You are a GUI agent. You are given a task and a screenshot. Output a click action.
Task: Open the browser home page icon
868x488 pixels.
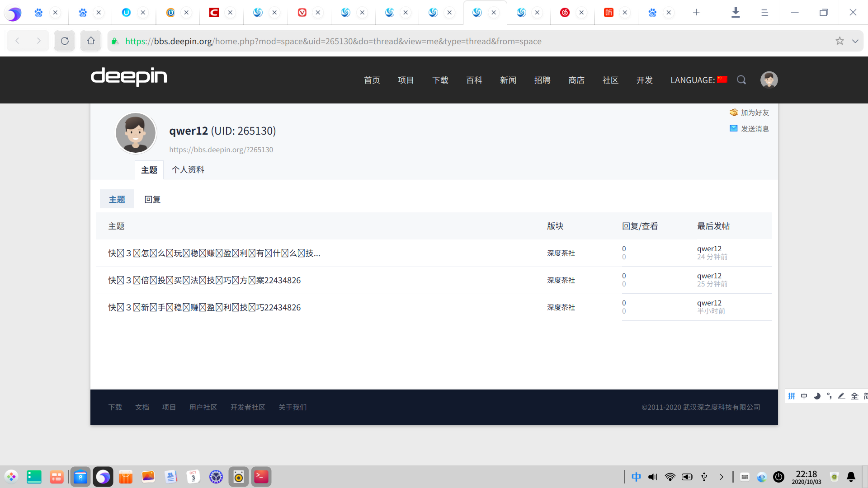click(x=91, y=41)
